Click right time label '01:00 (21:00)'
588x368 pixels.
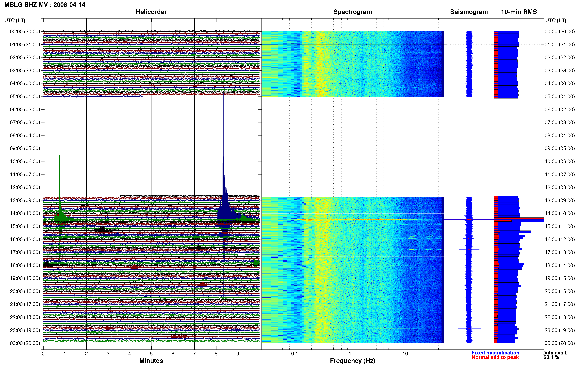click(560, 45)
